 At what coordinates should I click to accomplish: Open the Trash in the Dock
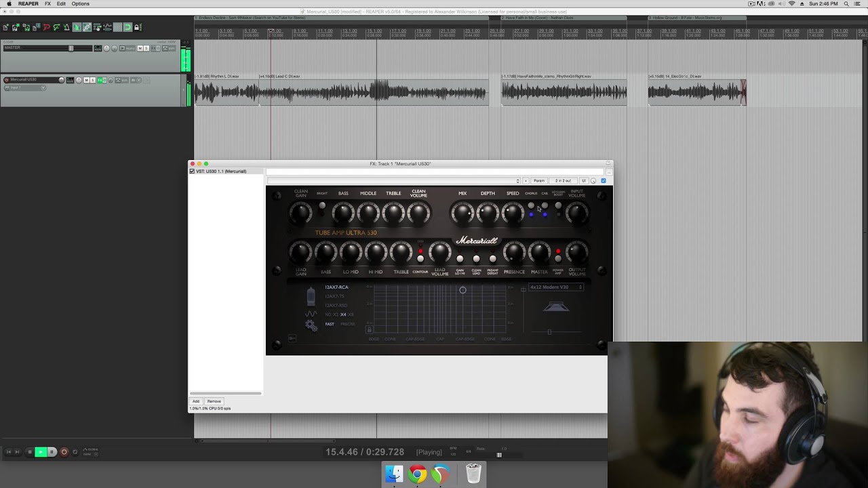click(473, 473)
